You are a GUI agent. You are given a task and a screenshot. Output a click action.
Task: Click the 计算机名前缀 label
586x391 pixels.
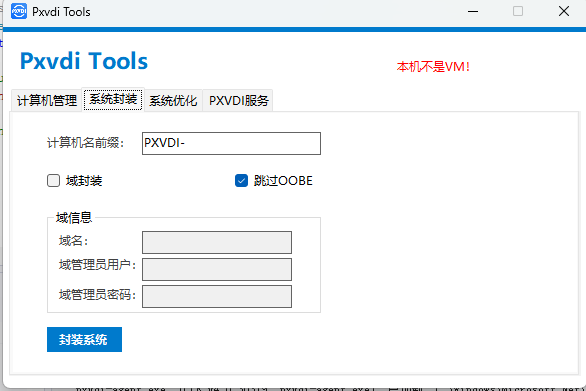click(x=86, y=143)
